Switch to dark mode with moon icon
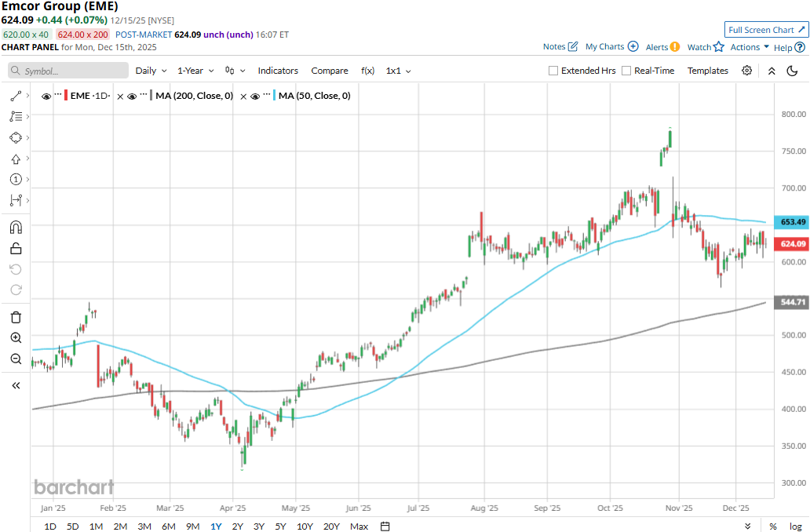The height and width of the screenshot is (532, 810). coord(792,71)
